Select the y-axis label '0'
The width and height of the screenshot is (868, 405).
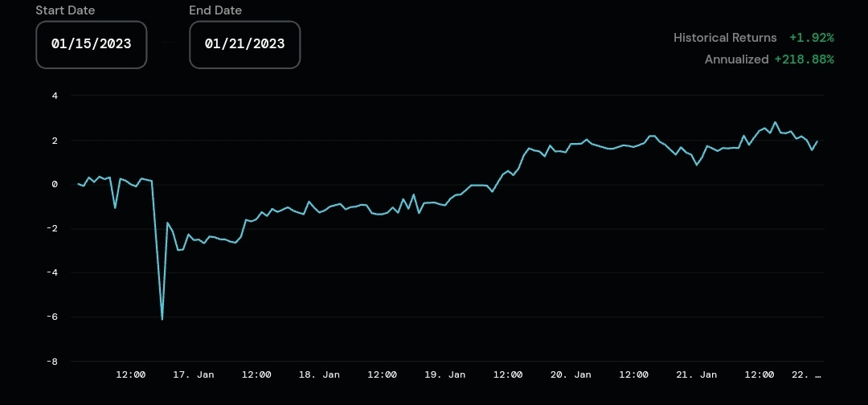click(x=55, y=184)
